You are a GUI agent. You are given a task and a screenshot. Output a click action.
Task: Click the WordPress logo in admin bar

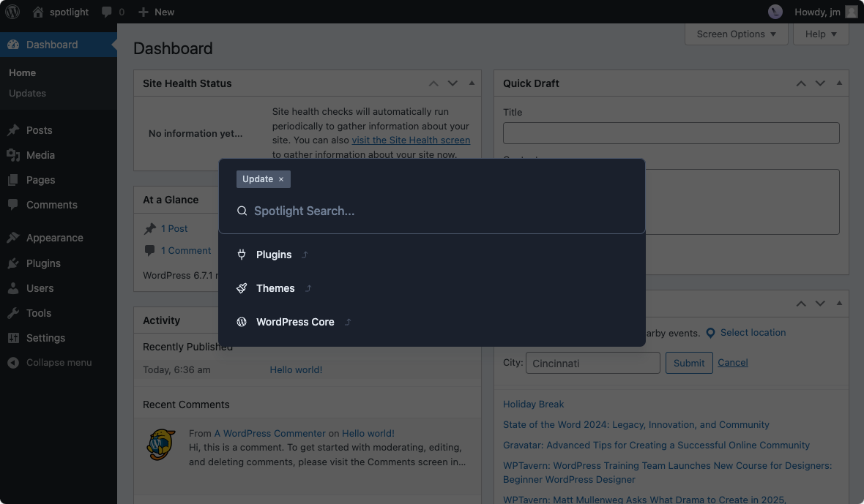click(12, 12)
